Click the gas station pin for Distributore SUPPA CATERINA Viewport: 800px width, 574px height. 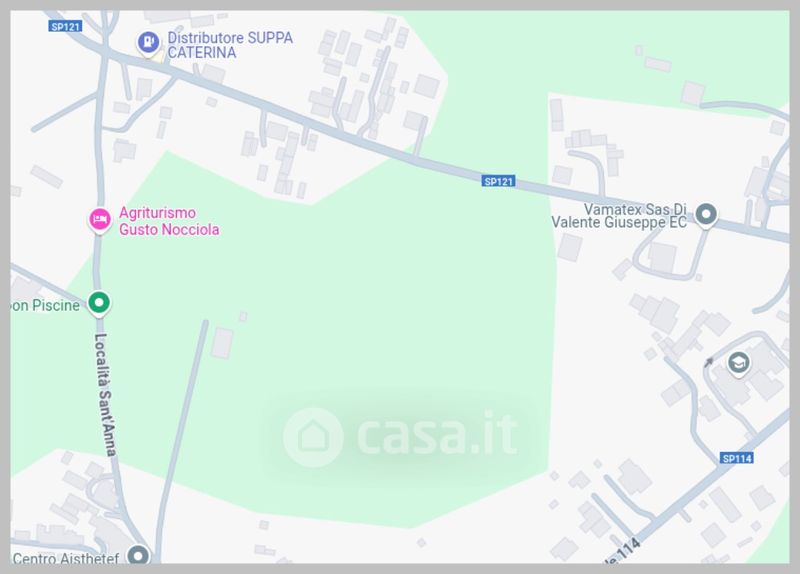pyautogui.click(x=148, y=42)
